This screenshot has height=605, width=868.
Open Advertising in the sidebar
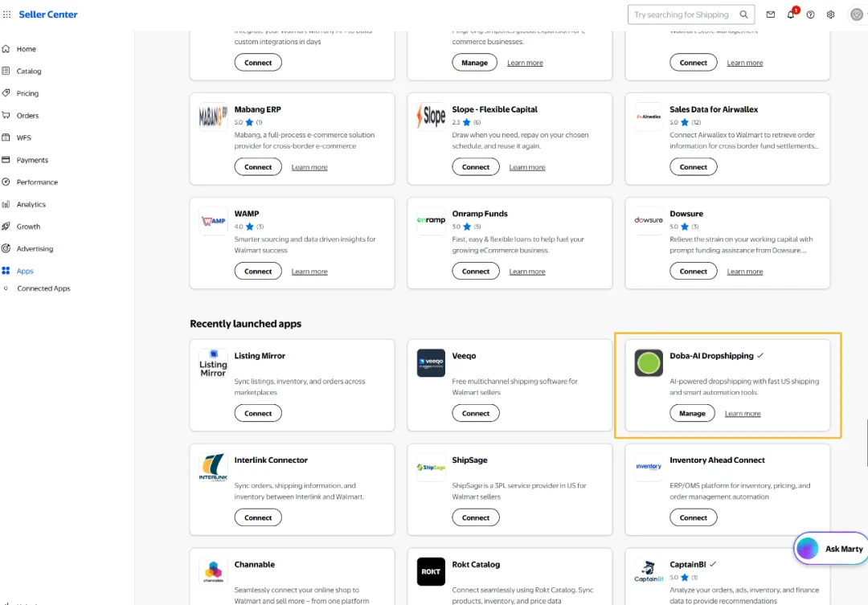click(35, 248)
